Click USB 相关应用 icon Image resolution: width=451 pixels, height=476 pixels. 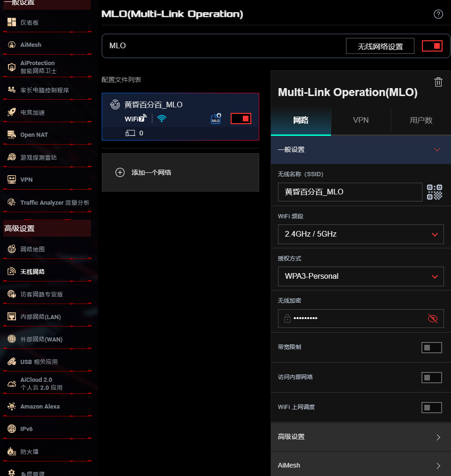click(12, 362)
